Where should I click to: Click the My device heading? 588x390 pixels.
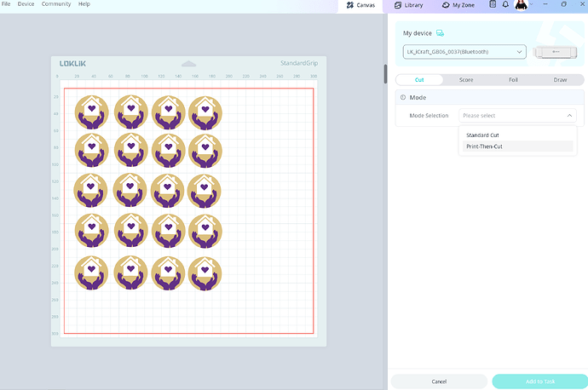417,33
